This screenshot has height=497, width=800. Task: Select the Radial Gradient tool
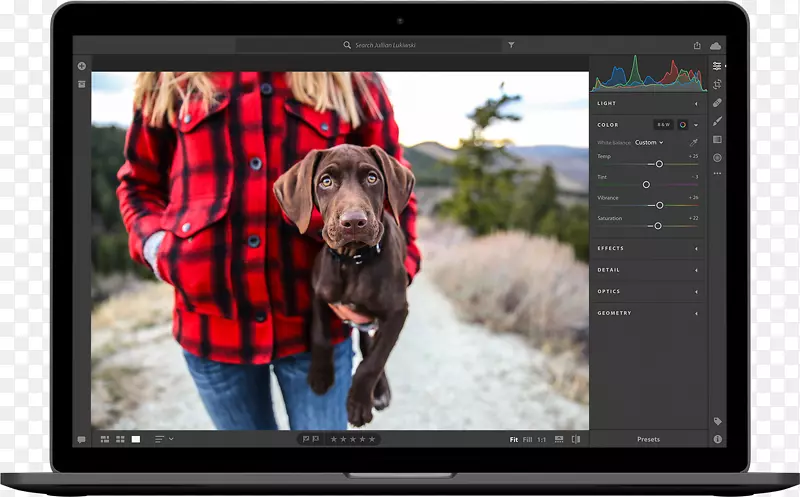[x=717, y=158]
